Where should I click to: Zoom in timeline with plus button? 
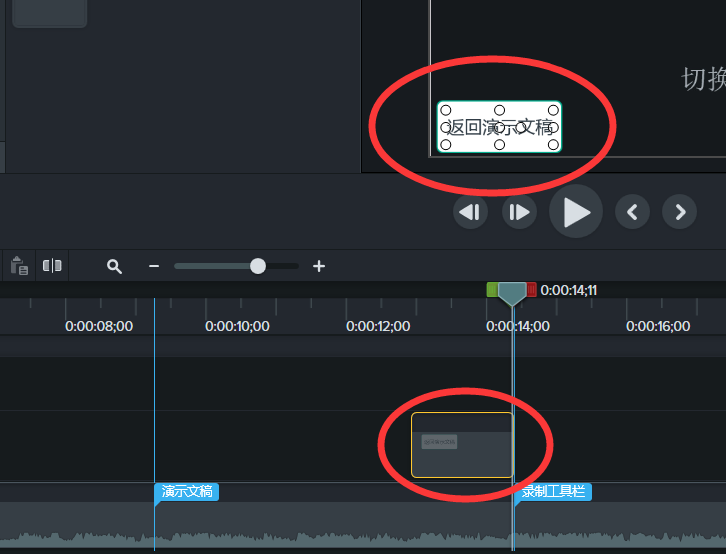319,266
